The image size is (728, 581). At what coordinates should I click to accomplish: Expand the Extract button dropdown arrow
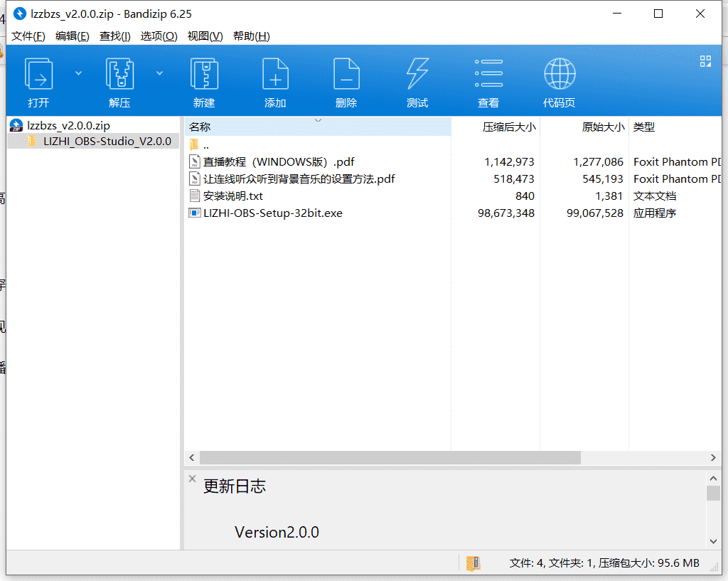[x=159, y=73]
